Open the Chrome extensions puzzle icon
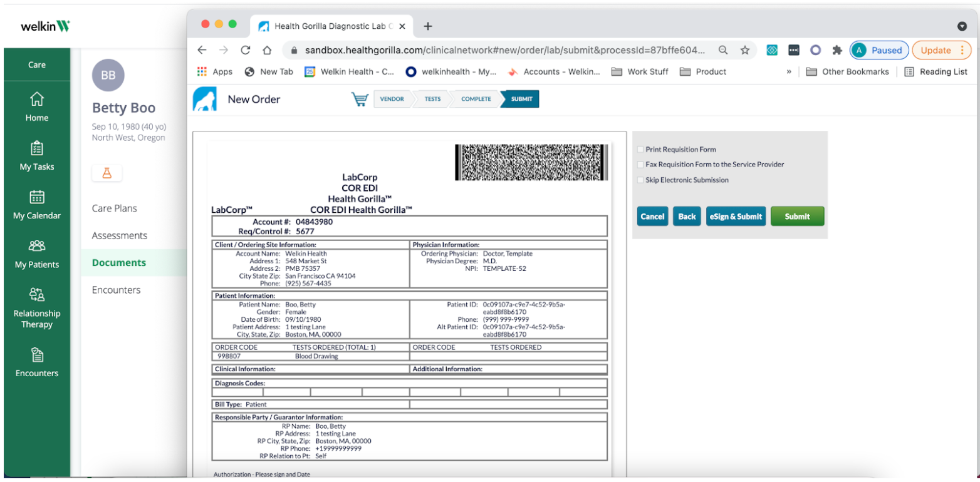The height and width of the screenshot is (482, 980). [x=837, y=50]
